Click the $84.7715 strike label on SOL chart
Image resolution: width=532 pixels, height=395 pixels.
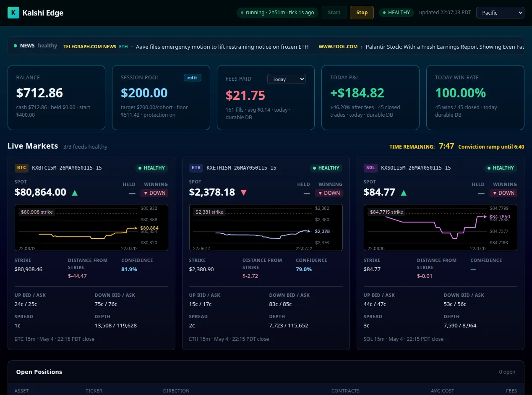[386, 212]
